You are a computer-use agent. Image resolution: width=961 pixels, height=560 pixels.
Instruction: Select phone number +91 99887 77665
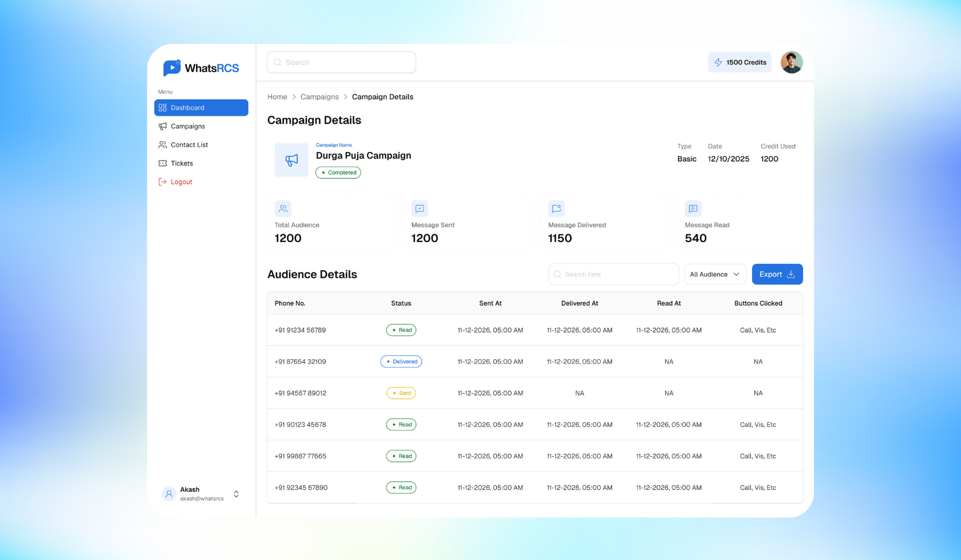300,456
